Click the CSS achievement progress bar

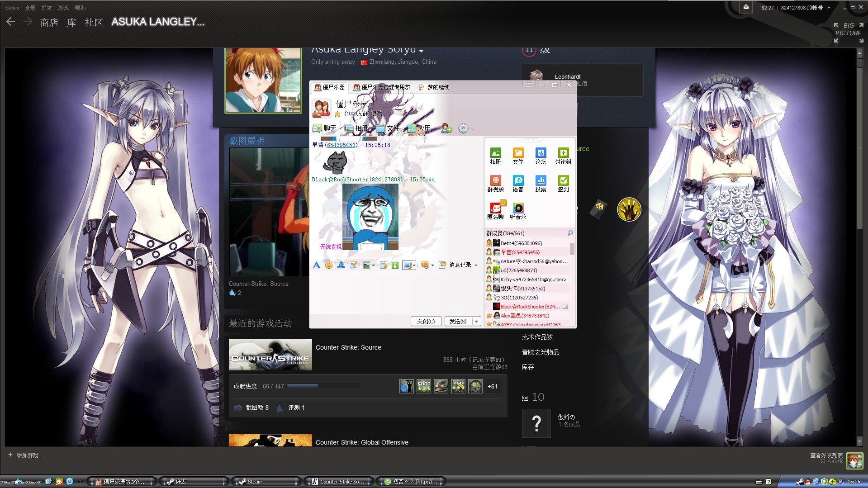coord(323,386)
